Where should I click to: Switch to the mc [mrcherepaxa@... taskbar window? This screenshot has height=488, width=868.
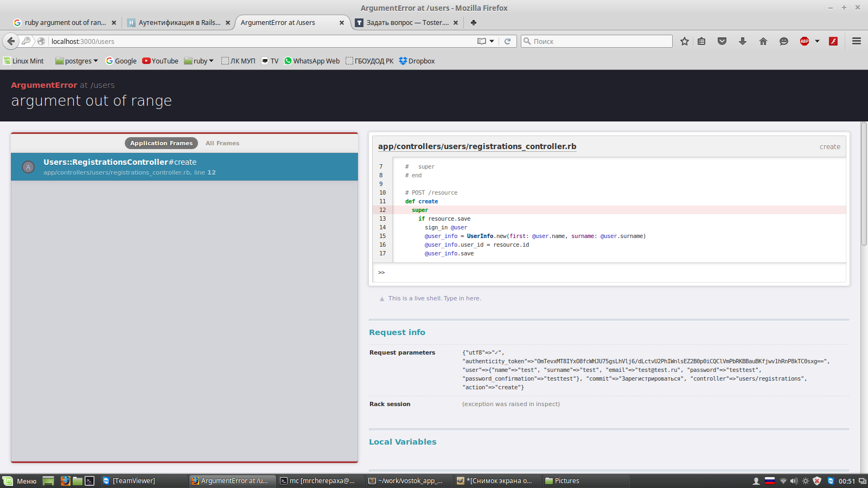pyautogui.click(x=321, y=481)
